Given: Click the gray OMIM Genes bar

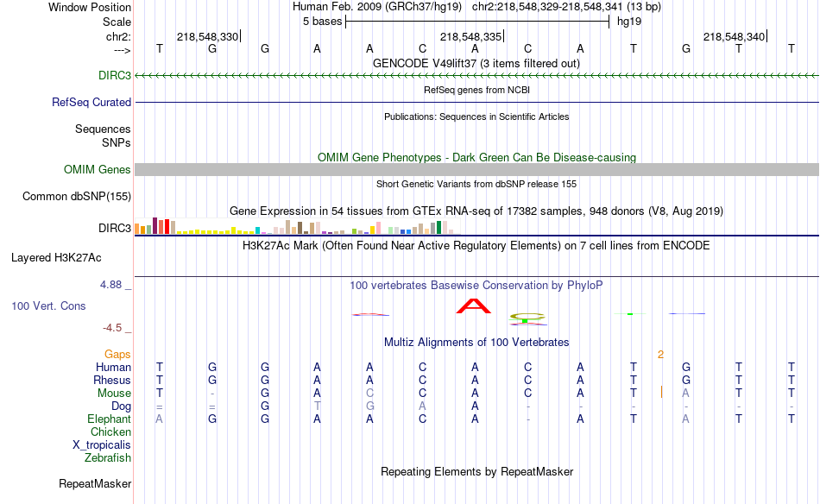Looking at the screenshot, I should click(477, 169).
